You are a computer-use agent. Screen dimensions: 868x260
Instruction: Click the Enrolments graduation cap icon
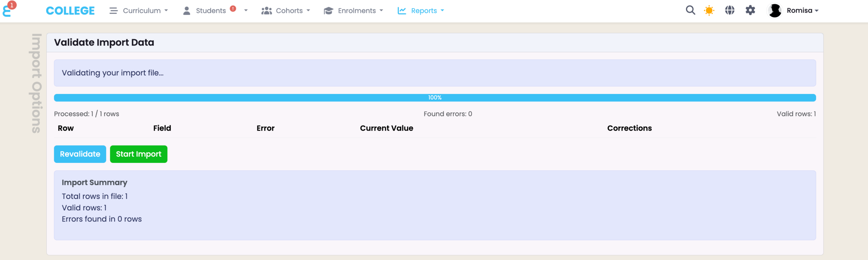328,11
